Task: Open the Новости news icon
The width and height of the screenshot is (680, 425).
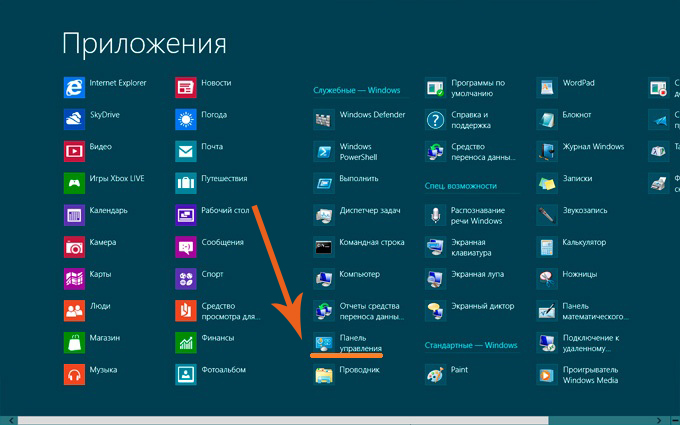Action: click(x=186, y=88)
